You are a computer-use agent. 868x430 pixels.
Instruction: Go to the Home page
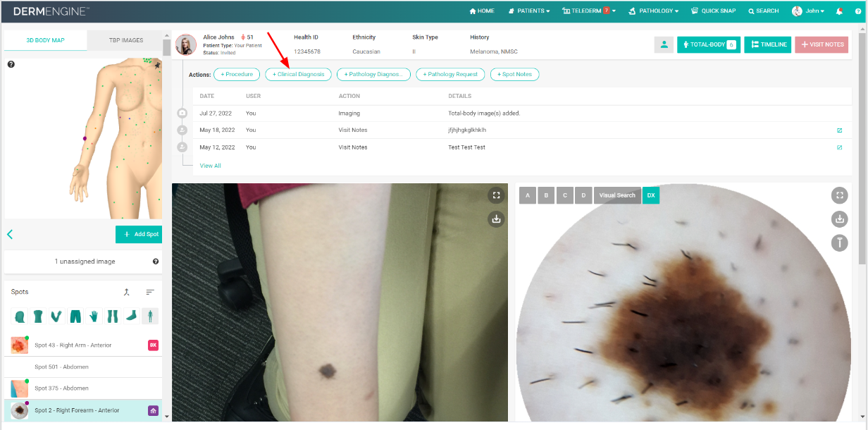(x=482, y=11)
